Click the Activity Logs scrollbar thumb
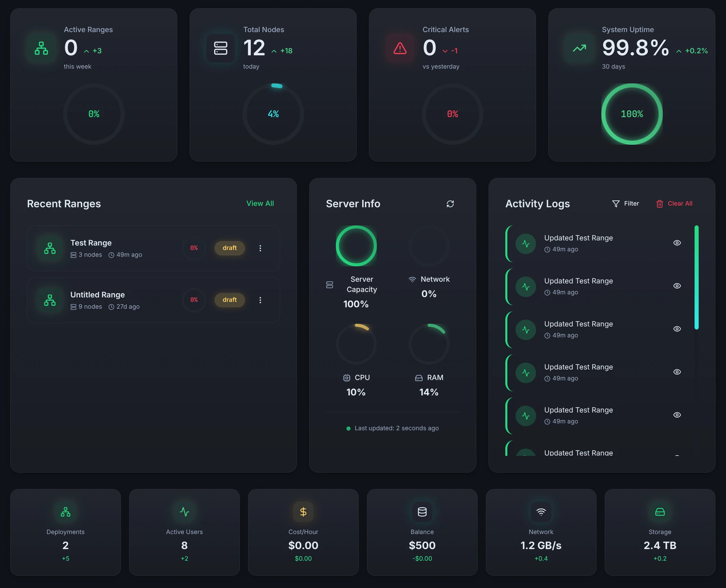This screenshot has height=588, width=726. tap(696, 277)
